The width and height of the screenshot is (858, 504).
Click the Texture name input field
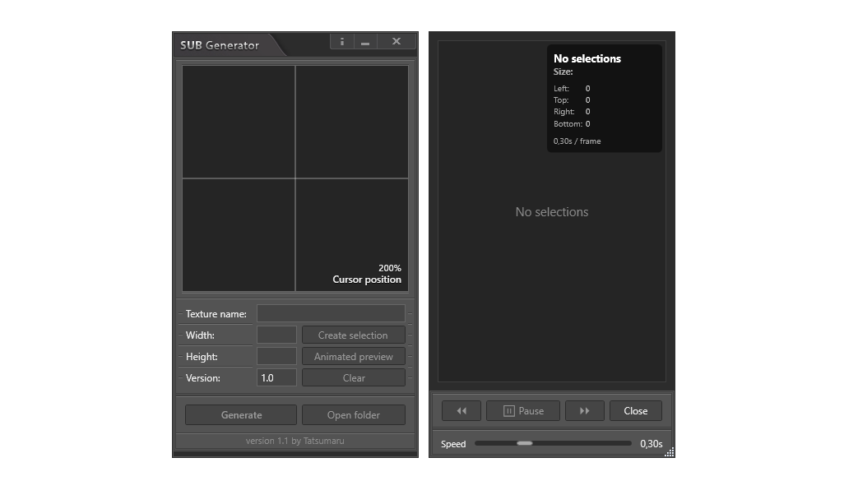point(331,313)
